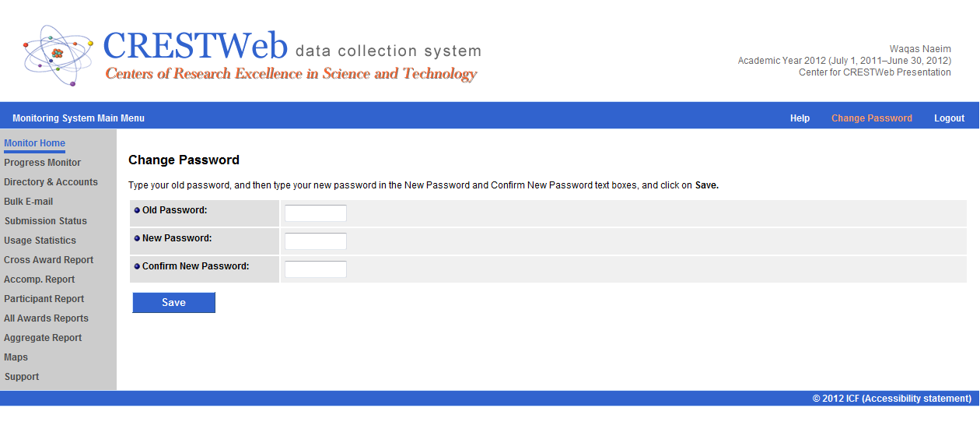This screenshot has width=980, height=429.
Task: Click the Old Password input field
Action: [315, 213]
